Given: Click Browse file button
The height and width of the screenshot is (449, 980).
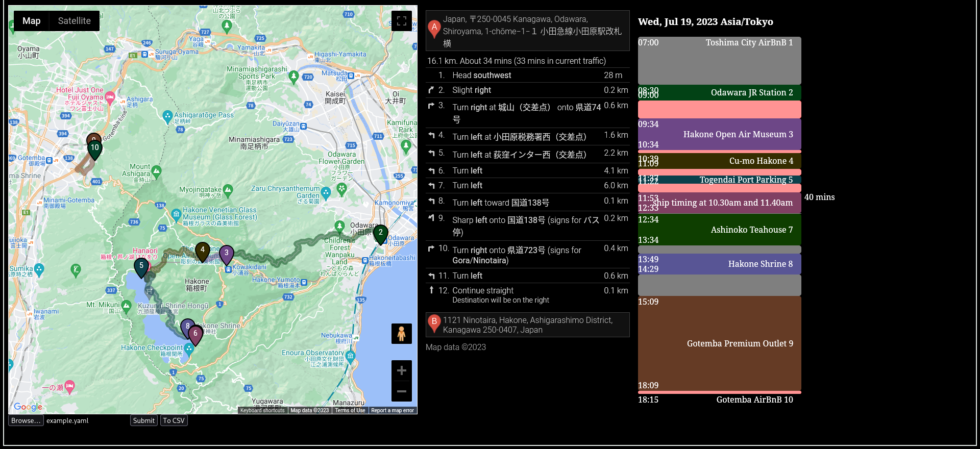Looking at the screenshot, I should (x=26, y=420).
